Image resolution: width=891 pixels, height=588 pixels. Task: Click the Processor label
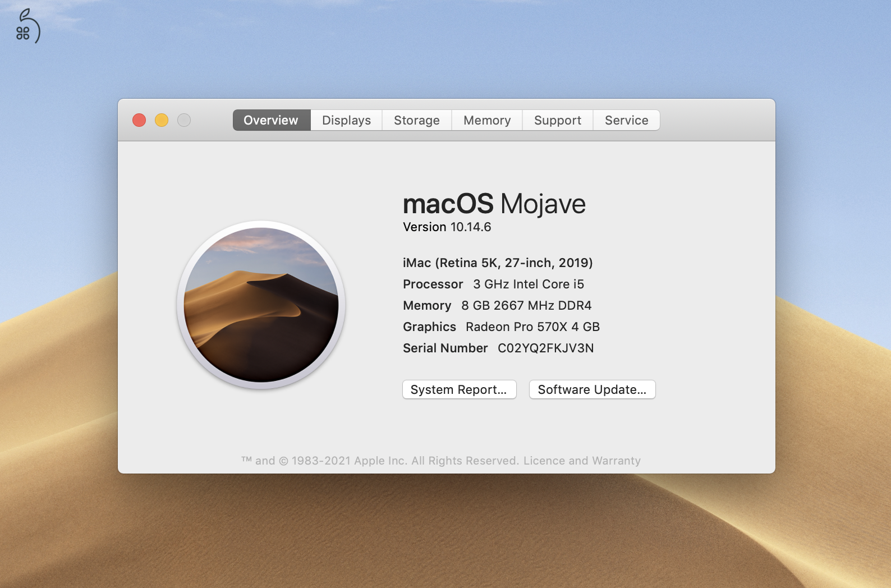[433, 284]
